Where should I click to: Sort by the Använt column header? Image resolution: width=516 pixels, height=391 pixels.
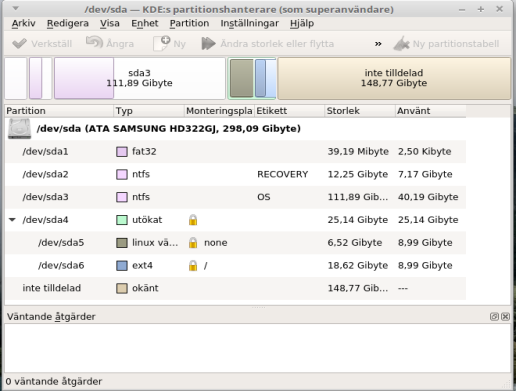pyautogui.click(x=430, y=111)
